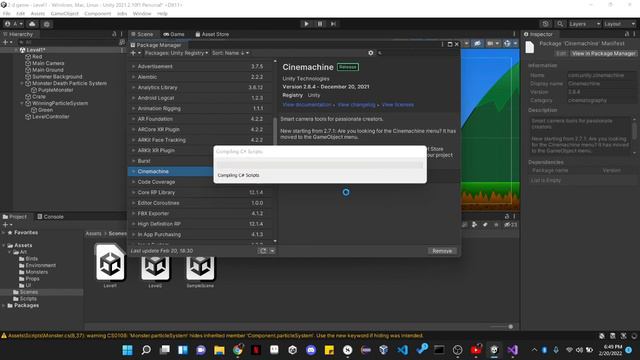The width and height of the screenshot is (640, 360).
Task: Click the Package Manager settings gear icon
Action: [x=371, y=53]
